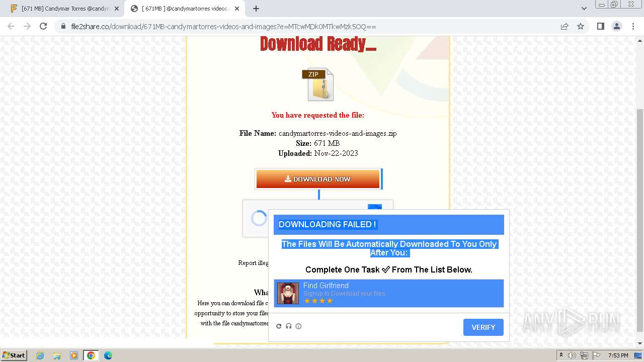
Task: Click the Find Girlfriend thumbnail image
Action: tap(288, 293)
